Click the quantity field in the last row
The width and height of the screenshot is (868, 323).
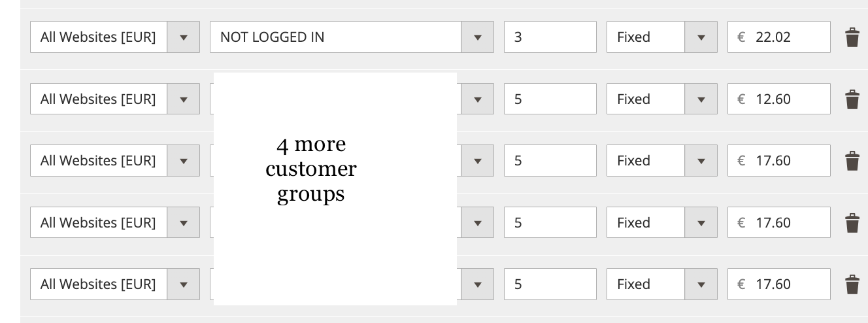coord(550,284)
